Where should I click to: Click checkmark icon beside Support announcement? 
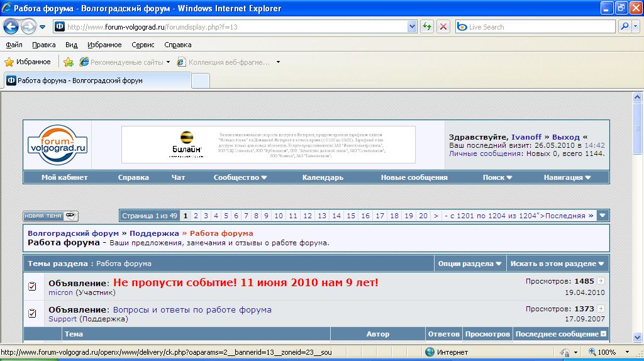32,313
